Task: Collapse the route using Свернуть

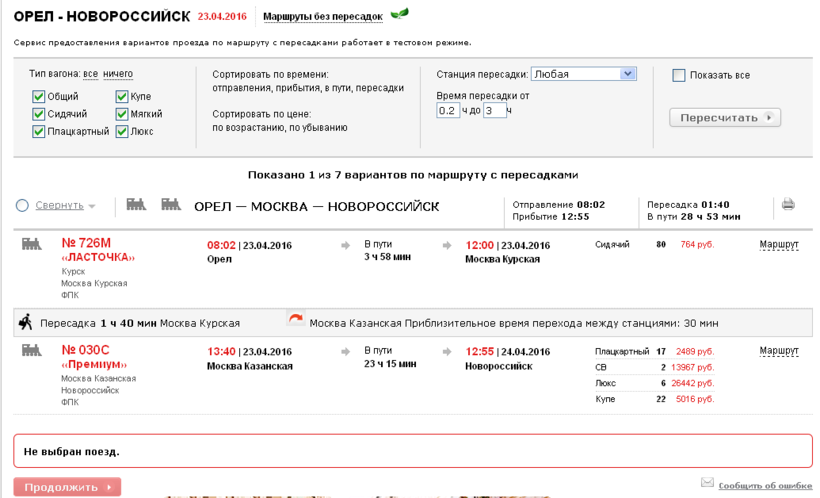Action: 60,206
